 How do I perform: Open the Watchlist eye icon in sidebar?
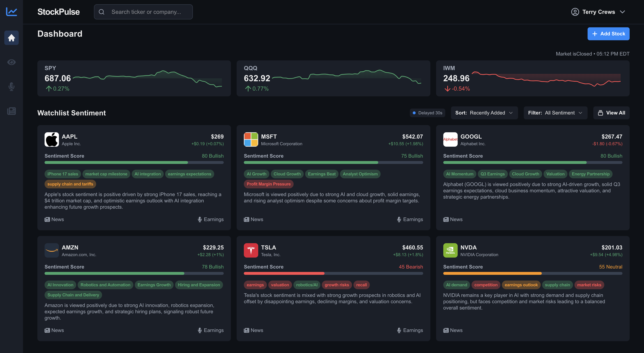(11, 62)
